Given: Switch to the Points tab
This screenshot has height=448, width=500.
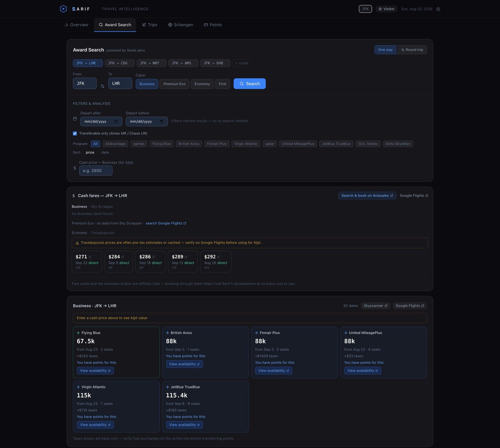Looking at the screenshot, I should [213, 25].
